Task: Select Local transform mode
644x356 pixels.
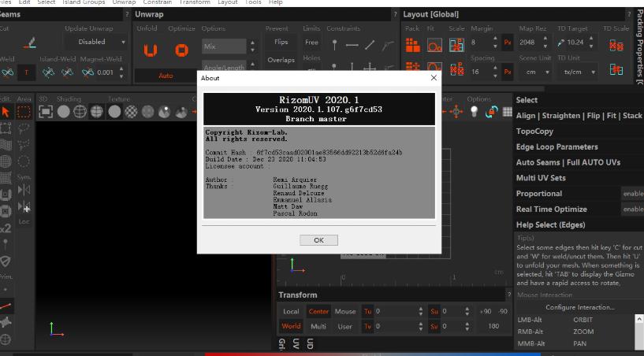Action: [x=291, y=312]
